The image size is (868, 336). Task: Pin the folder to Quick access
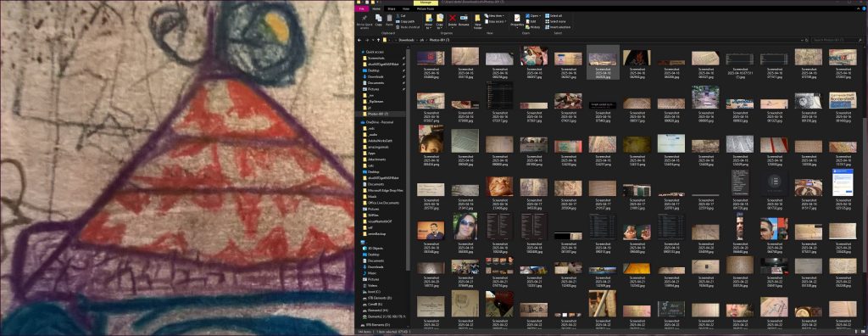tap(364, 21)
